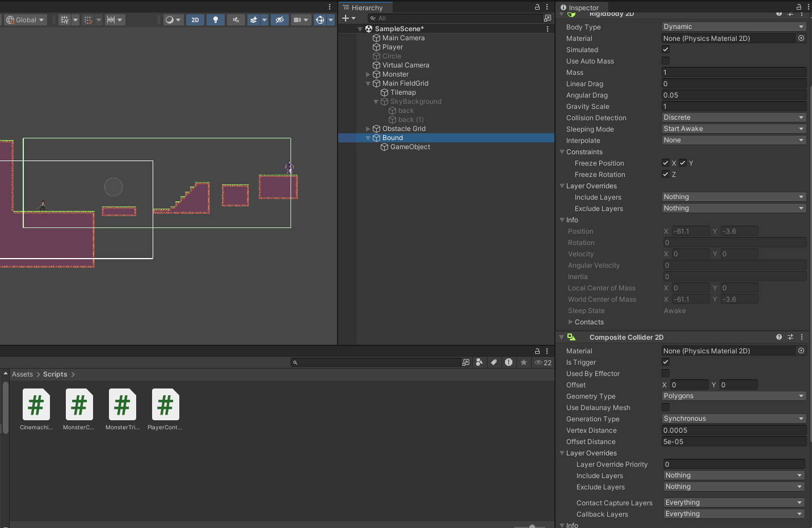
Task: Toggle grid snapping icon in Scene toolbar
Action: pyautogui.click(x=88, y=20)
